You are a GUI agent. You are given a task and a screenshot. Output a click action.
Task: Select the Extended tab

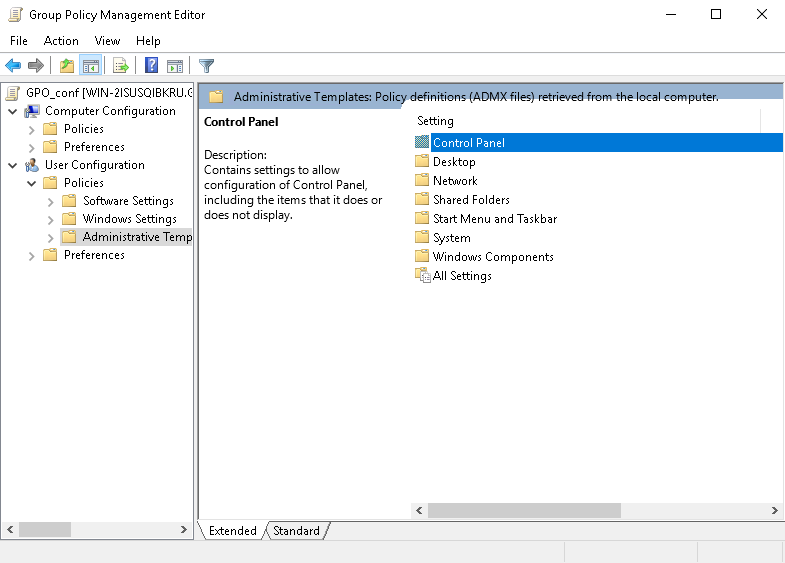pyautogui.click(x=232, y=531)
